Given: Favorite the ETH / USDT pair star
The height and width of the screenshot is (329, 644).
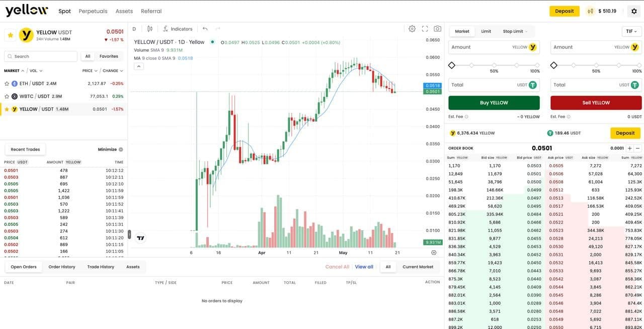Looking at the screenshot, I should pyautogui.click(x=7, y=84).
